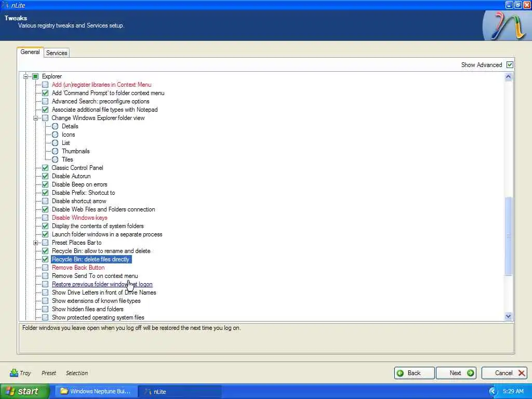The image size is (532, 399).
Task: Click scrollbar up arrow in tweaks list
Action: click(x=508, y=77)
